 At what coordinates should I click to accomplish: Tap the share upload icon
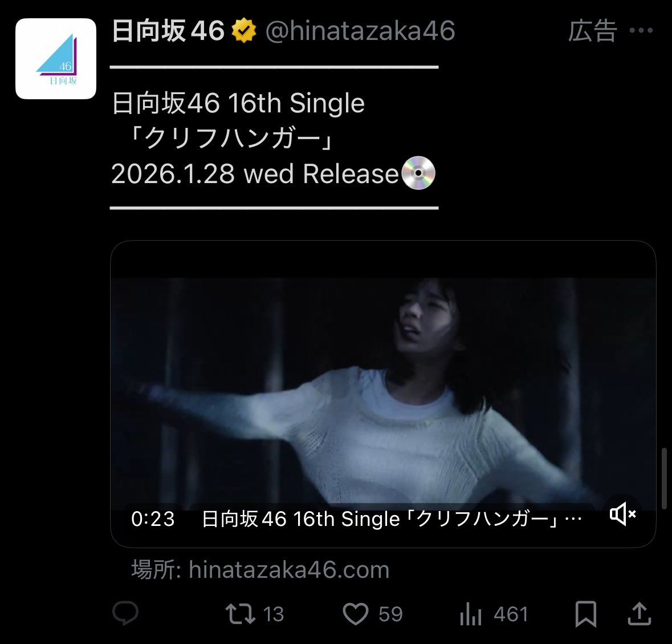(x=640, y=614)
